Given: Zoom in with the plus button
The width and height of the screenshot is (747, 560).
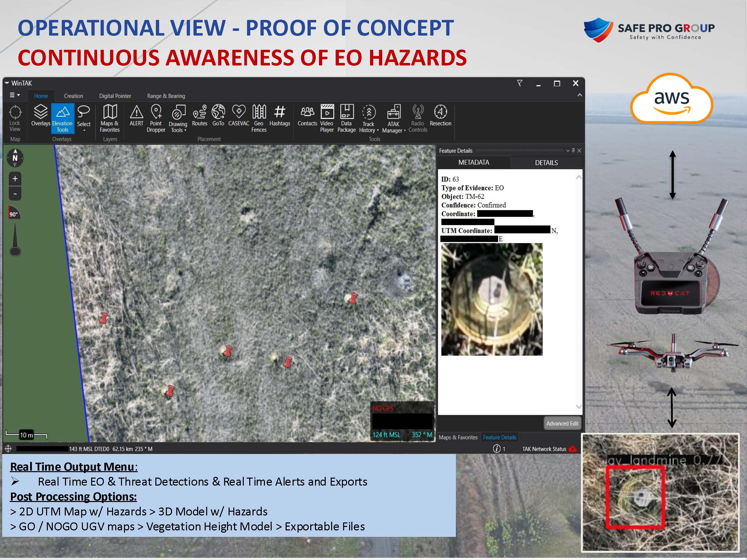Looking at the screenshot, I should pos(15,178).
